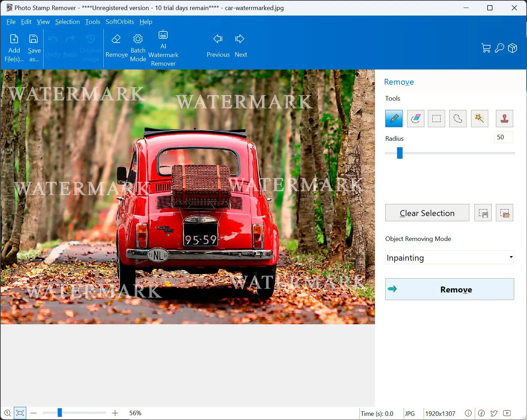
Task: Open the info icon in status bar
Action: tap(468, 413)
